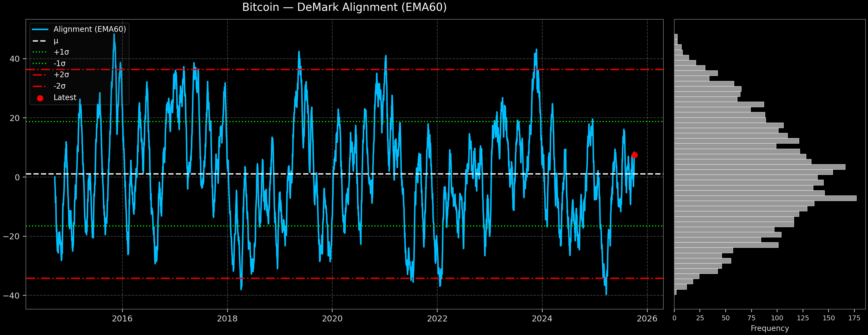Click the red Latest data point marker

[635, 155]
